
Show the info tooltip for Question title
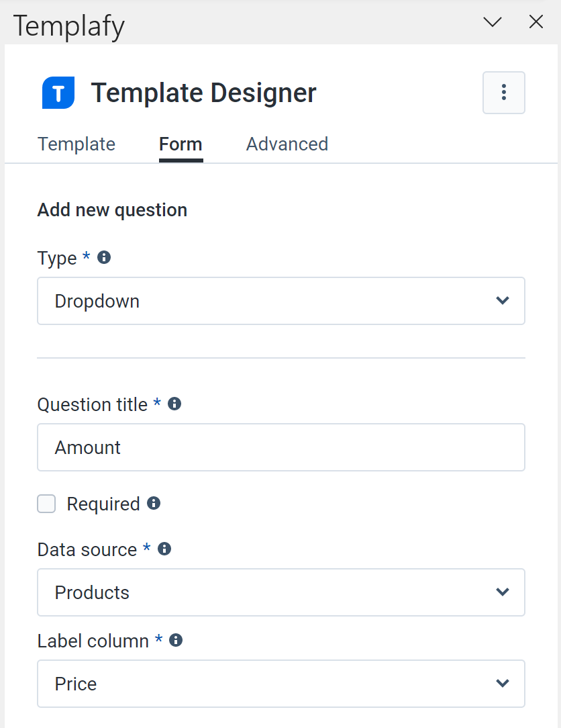(174, 404)
